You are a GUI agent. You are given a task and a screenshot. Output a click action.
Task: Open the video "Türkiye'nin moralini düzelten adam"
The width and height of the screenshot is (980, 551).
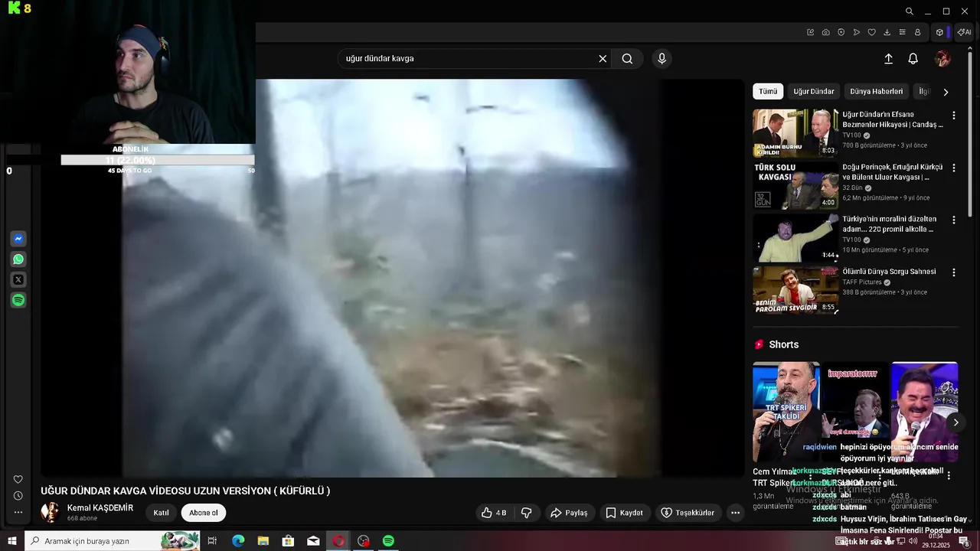click(x=890, y=224)
